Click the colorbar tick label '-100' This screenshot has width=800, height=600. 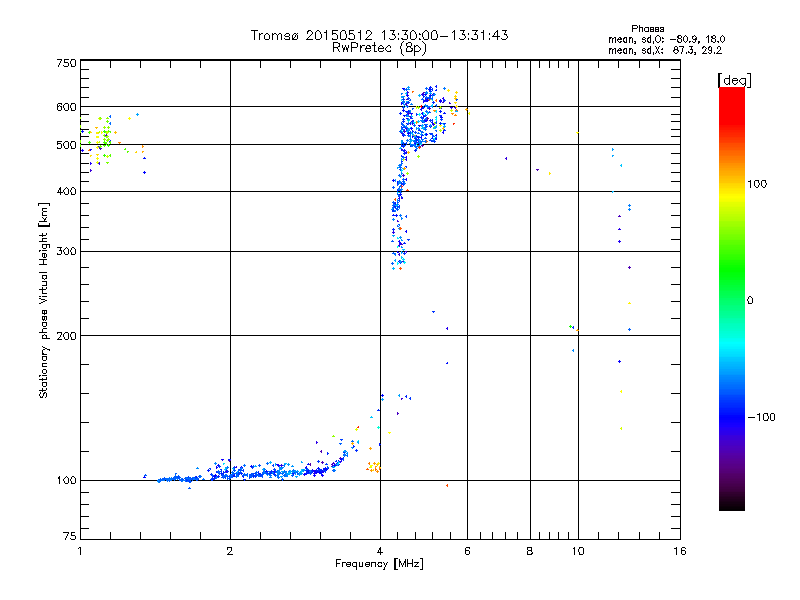[761, 417]
